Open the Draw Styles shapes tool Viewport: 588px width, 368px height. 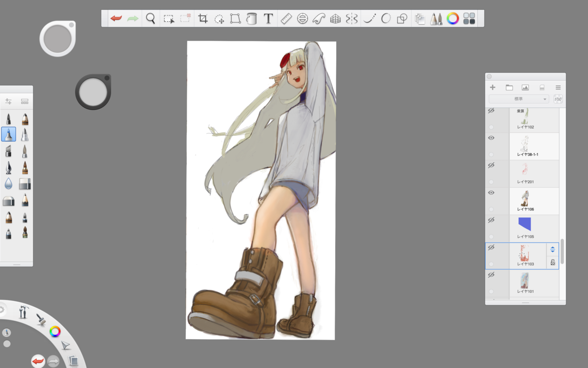pyautogui.click(x=402, y=19)
